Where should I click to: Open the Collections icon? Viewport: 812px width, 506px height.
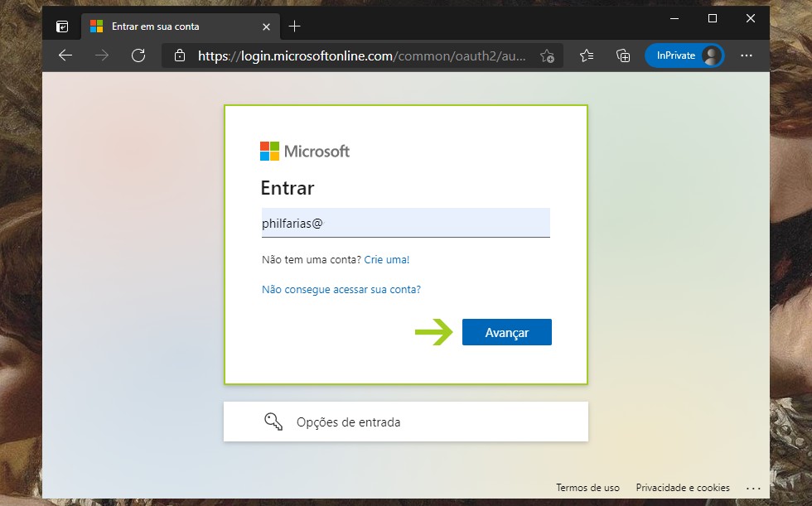[623, 55]
